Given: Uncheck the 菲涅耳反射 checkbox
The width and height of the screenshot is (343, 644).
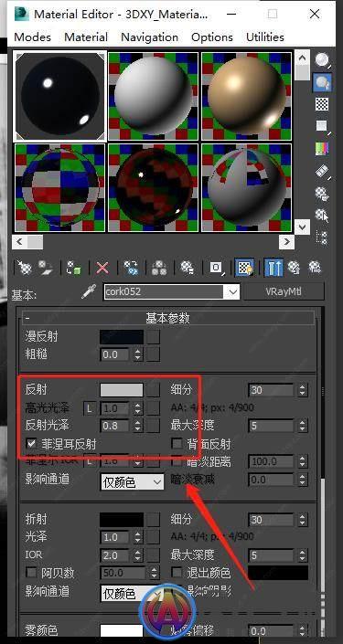Looking at the screenshot, I should [x=32, y=444].
